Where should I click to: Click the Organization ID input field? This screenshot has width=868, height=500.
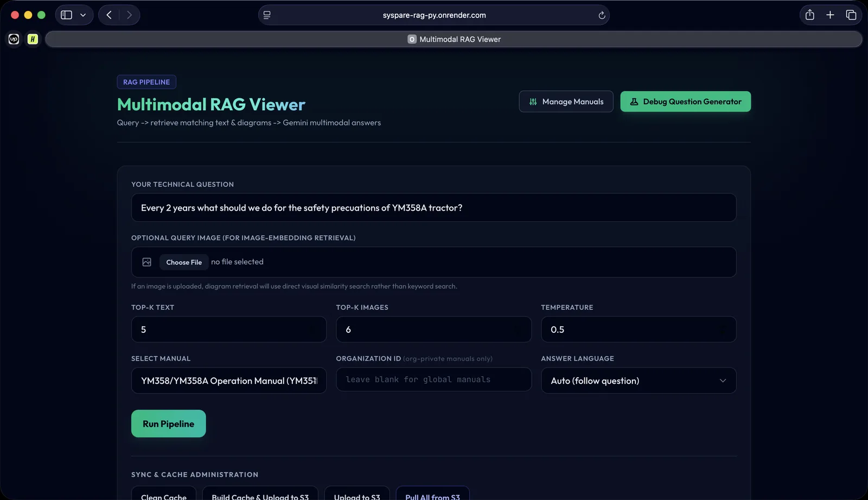tap(433, 379)
